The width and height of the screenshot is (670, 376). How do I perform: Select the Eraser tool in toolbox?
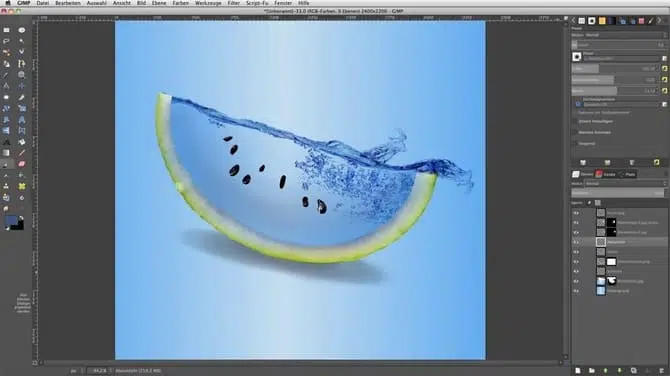point(21,164)
